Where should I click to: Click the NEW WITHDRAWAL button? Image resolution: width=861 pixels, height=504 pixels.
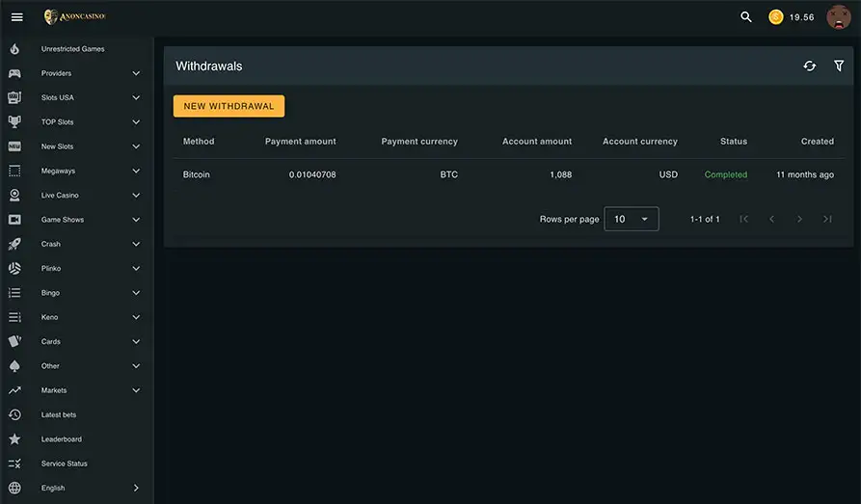[x=229, y=106]
